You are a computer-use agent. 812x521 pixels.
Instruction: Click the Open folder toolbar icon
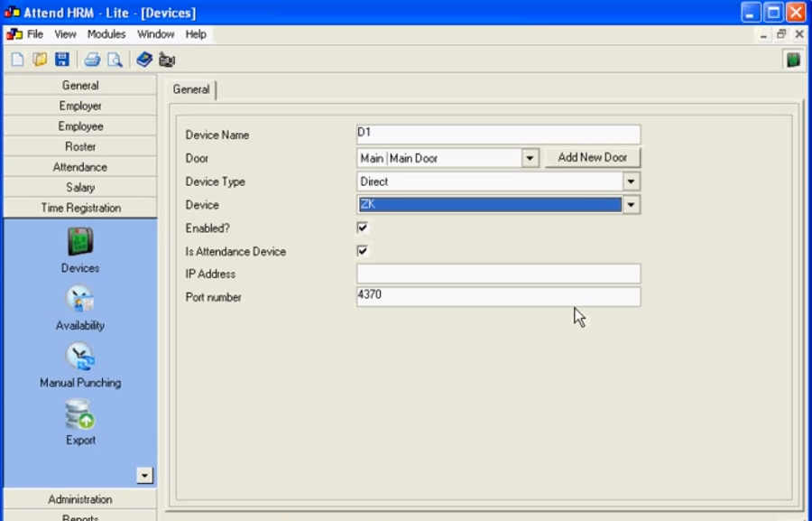40,60
